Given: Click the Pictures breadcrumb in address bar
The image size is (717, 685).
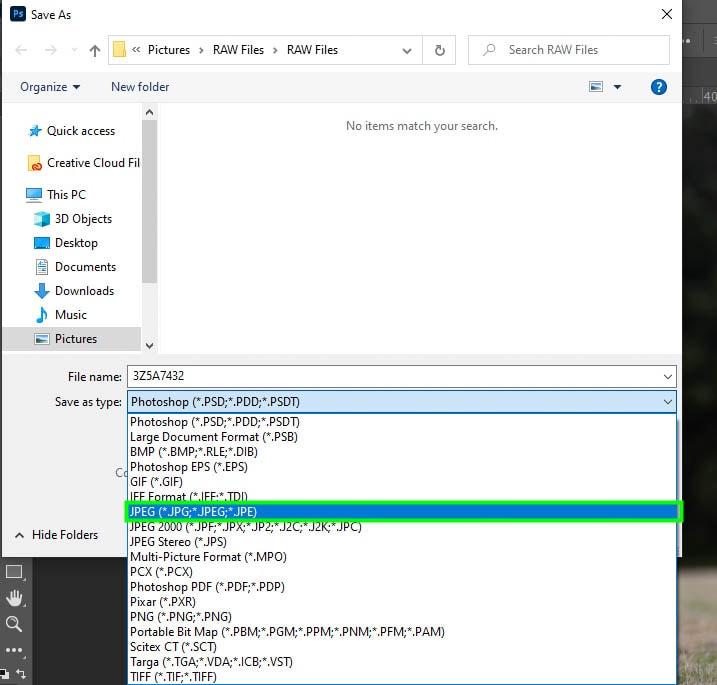Looking at the screenshot, I should (169, 50).
